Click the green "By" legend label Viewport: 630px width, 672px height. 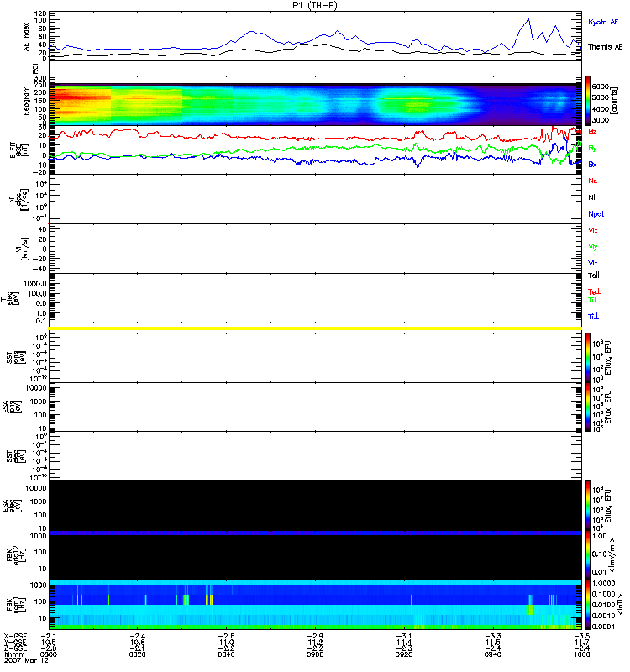pyautogui.click(x=592, y=149)
